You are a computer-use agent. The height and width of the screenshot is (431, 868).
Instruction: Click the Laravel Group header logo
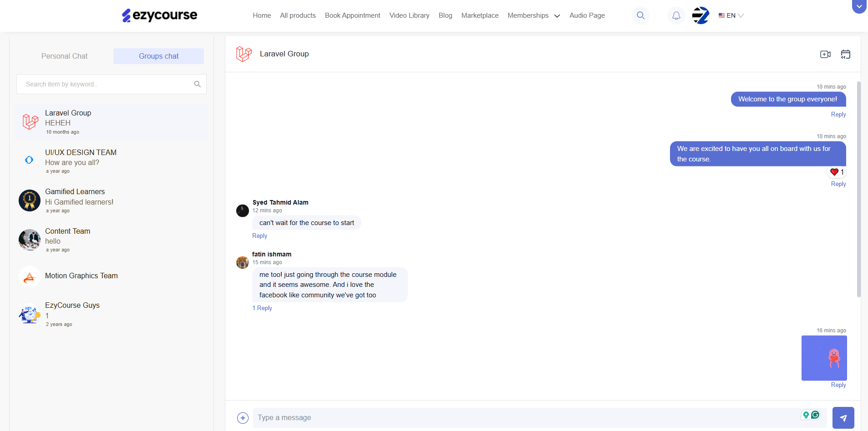[244, 54]
